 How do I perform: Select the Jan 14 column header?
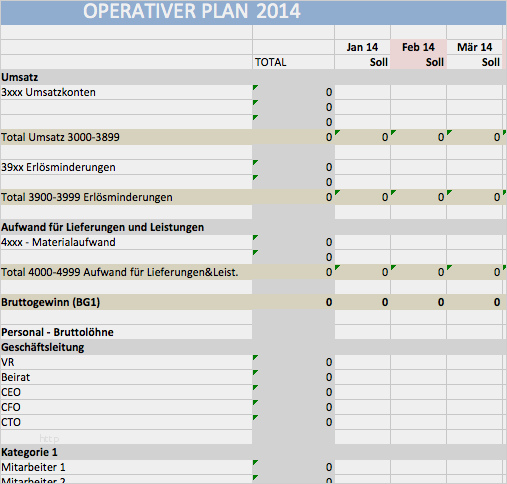pos(362,47)
